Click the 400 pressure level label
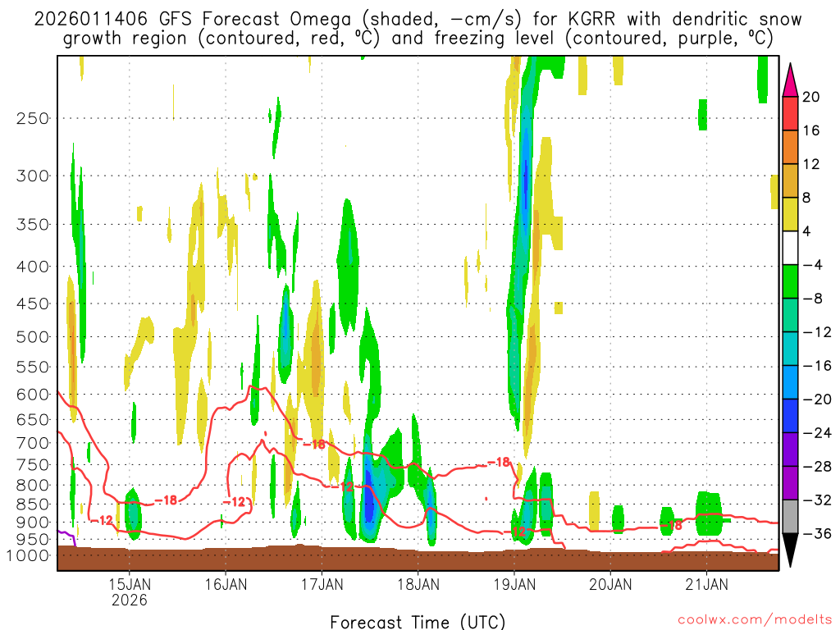The image size is (840, 630). (33, 267)
